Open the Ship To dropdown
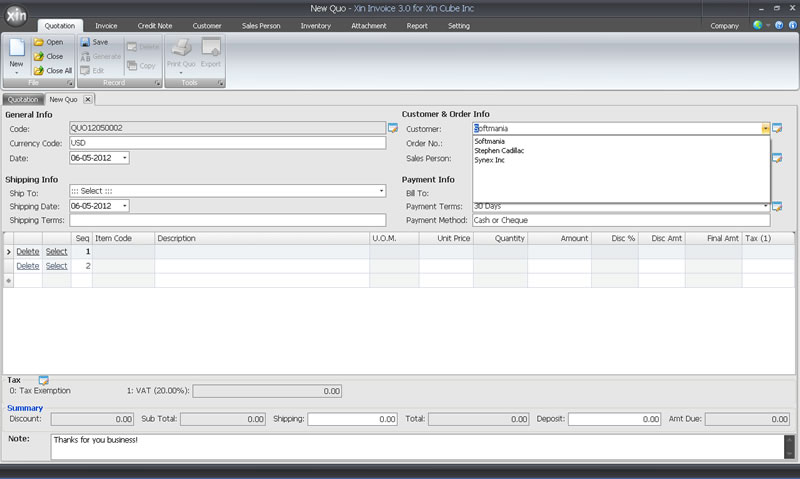 click(x=381, y=191)
